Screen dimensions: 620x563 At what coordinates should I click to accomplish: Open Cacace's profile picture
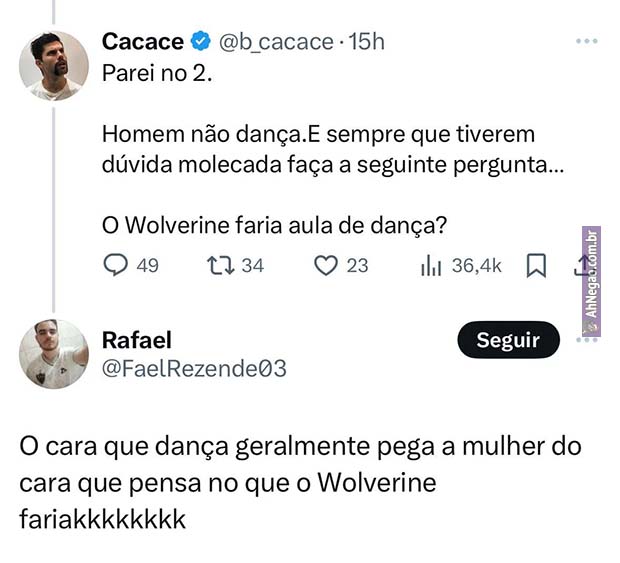click(54, 65)
